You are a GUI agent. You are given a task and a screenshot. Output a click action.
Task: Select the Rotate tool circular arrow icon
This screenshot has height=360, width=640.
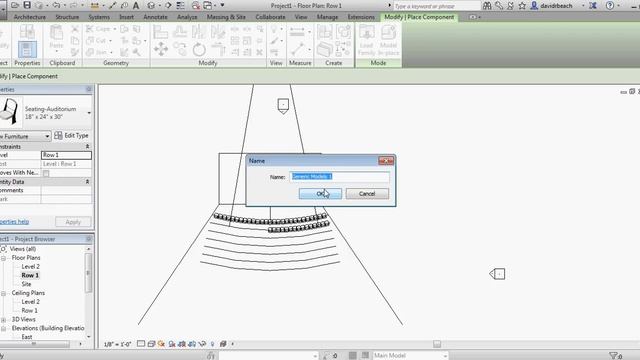click(199, 49)
